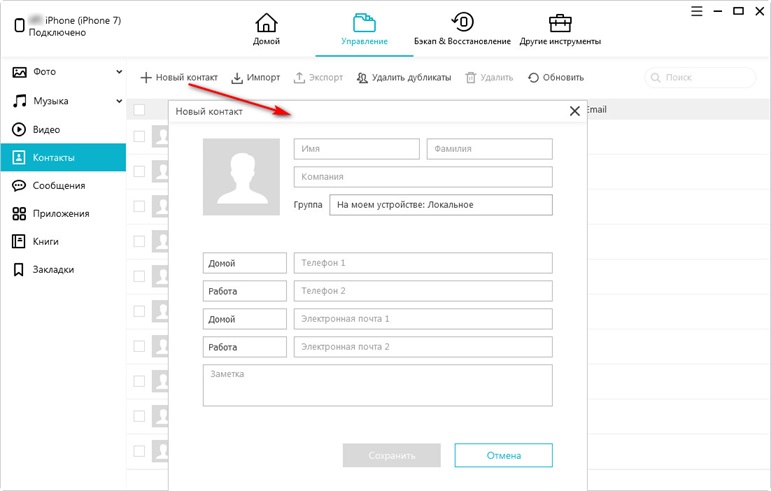Viewport: 771px width, 491px height.
Task: Click the Удалить trash button
Action: (x=489, y=78)
